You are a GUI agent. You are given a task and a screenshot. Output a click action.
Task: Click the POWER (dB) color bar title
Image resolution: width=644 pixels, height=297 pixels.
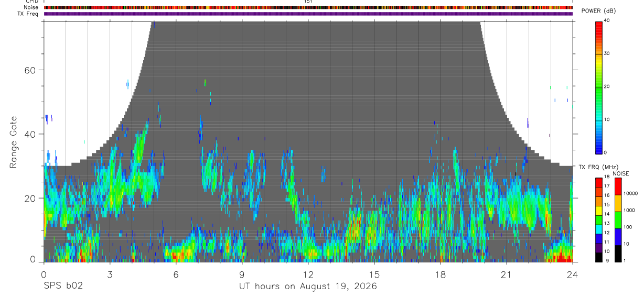click(x=598, y=11)
